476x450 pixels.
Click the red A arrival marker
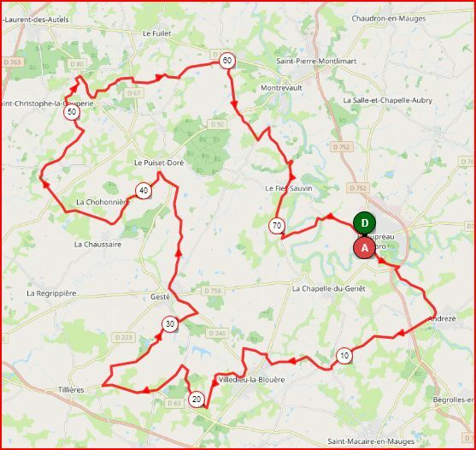click(364, 248)
